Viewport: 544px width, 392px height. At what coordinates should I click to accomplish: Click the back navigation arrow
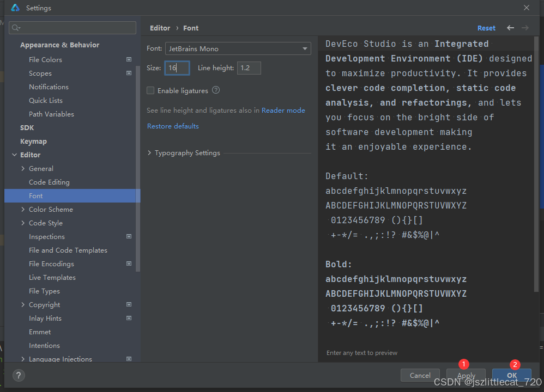(510, 28)
